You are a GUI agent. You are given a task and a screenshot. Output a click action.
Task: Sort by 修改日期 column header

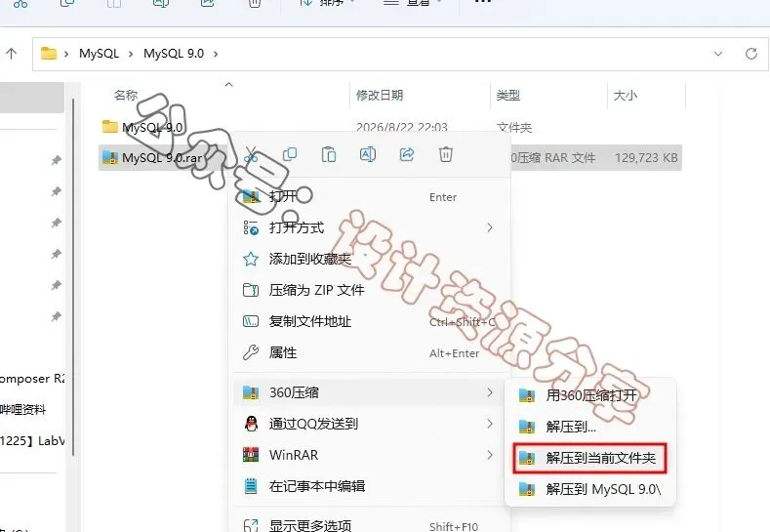click(380, 95)
